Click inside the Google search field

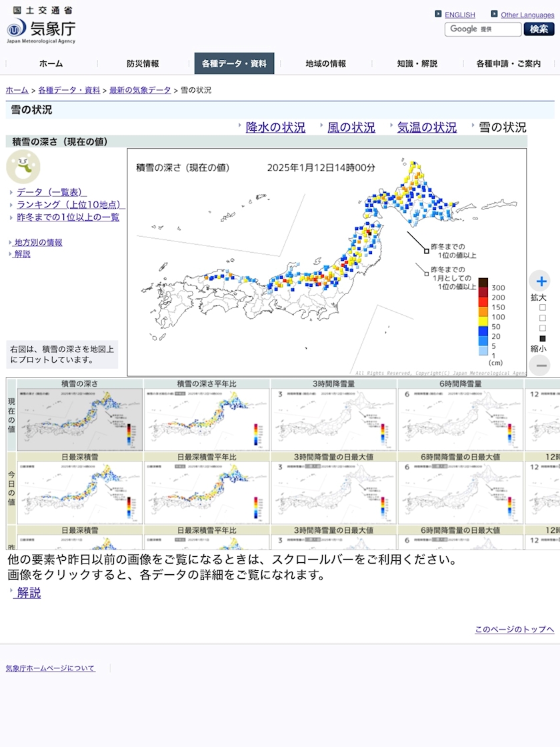click(x=483, y=29)
